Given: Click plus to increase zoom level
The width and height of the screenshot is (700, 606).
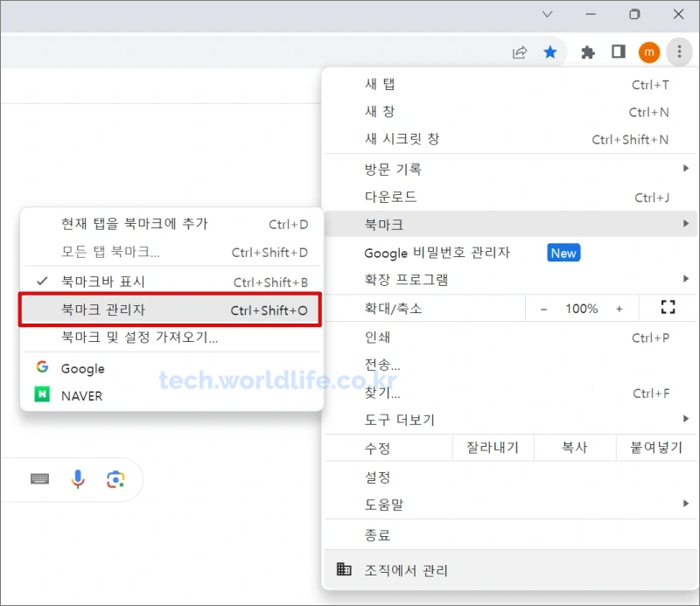Looking at the screenshot, I should tap(619, 307).
